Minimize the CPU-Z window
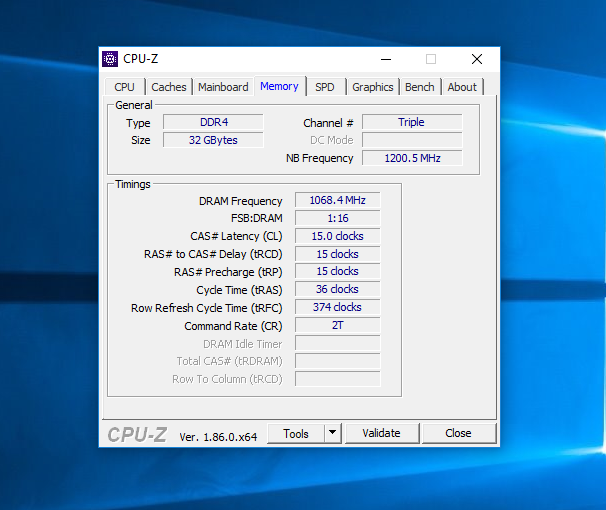606x510 pixels. (x=386, y=59)
